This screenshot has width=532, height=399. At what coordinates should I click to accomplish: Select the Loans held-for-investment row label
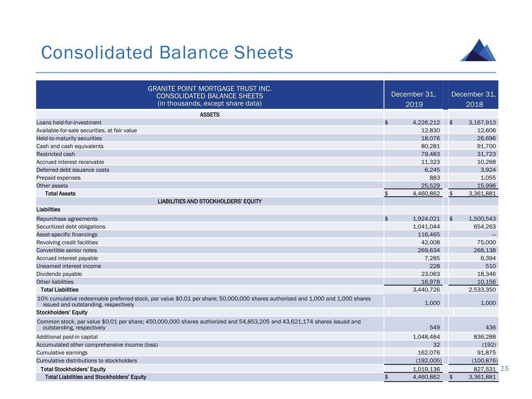69,122
